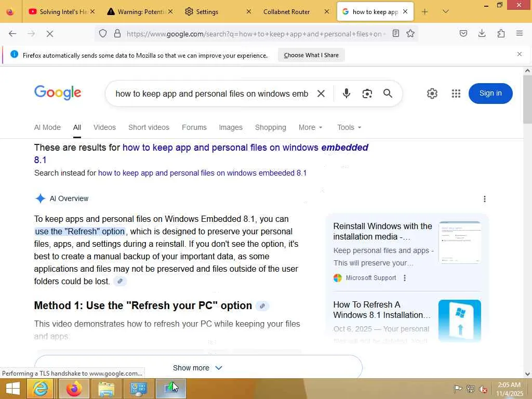The height and width of the screenshot is (399, 532).
Task: Expand the More search filters menu
Action: [310, 128]
